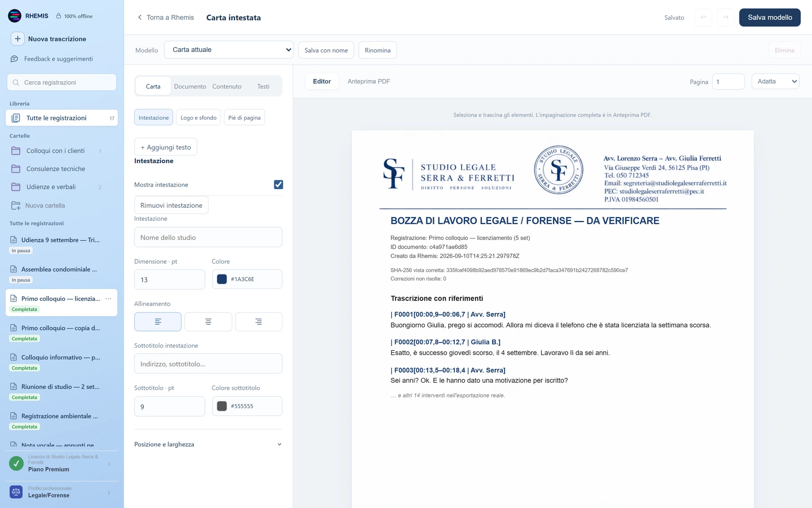Click Rimuovi intestazione button
The height and width of the screenshot is (508, 812).
pyautogui.click(x=171, y=205)
